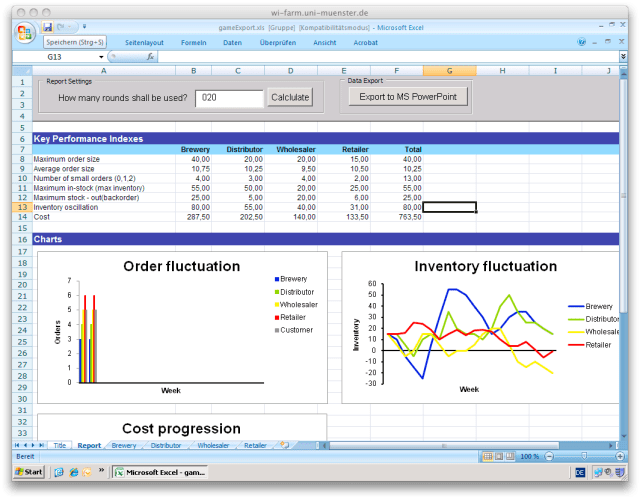This screenshot has height=499, width=640.
Task: Open the Name Box dropdown arrow
Action: (101, 57)
